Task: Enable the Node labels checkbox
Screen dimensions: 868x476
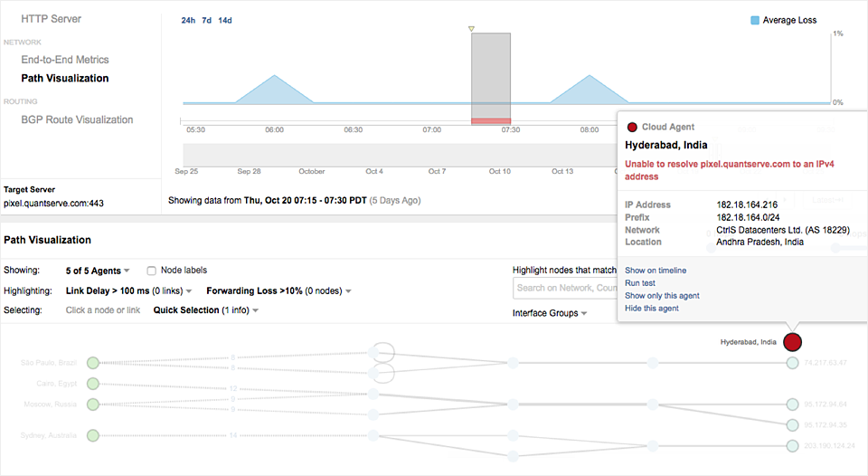Action: pyautogui.click(x=152, y=270)
